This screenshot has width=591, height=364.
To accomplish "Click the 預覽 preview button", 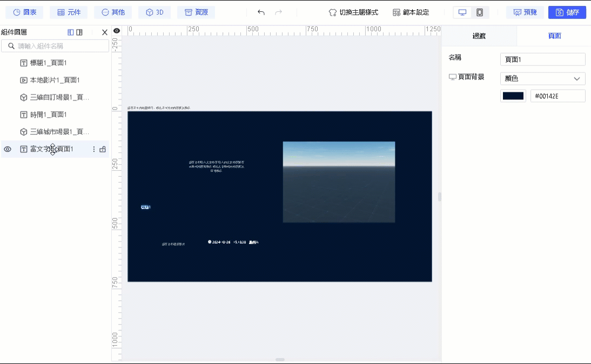I will [x=525, y=12].
